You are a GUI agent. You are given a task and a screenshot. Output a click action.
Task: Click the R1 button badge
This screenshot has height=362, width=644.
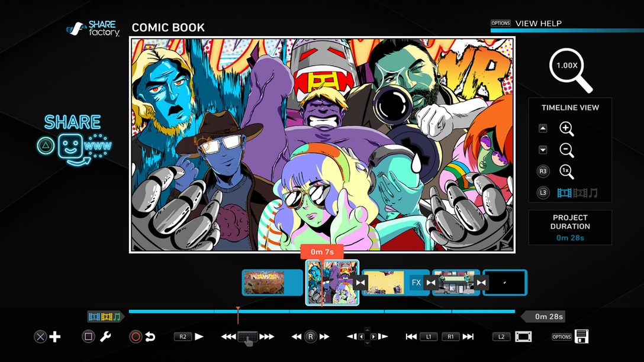(450, 337)
